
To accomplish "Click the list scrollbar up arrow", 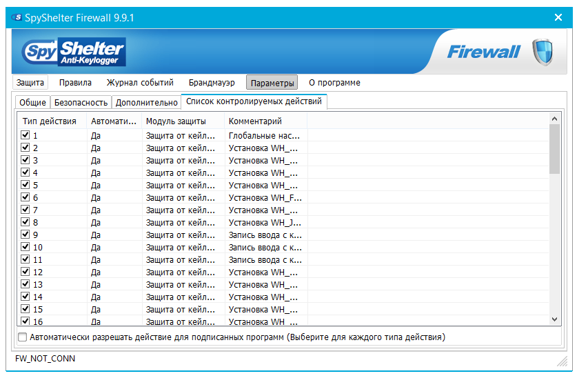I will coord(555,119).
